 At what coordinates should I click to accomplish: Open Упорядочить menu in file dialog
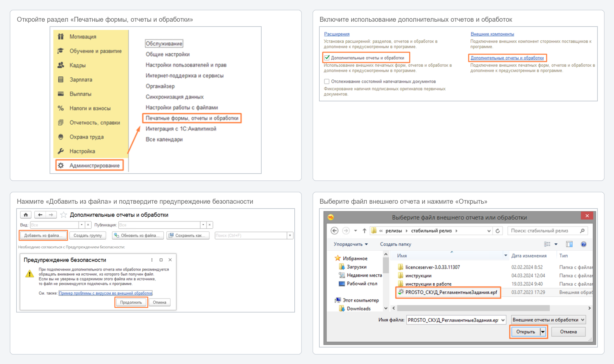coord(350,244)
